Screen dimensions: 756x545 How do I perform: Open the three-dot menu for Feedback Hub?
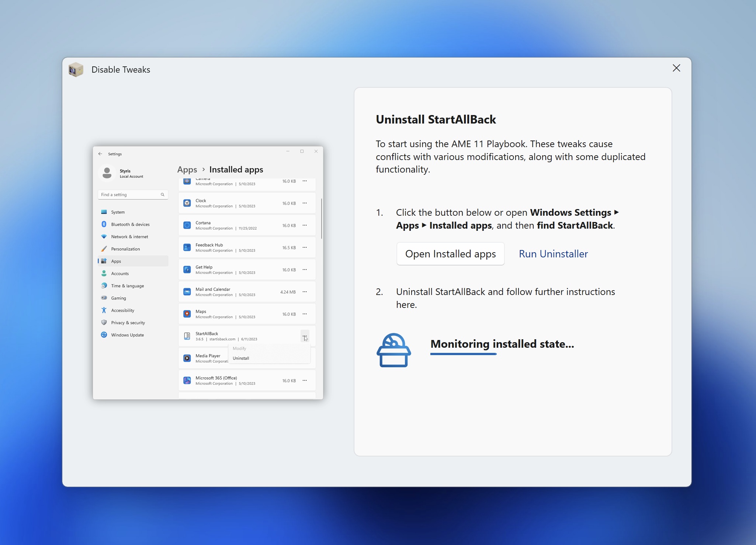[305, 247]
